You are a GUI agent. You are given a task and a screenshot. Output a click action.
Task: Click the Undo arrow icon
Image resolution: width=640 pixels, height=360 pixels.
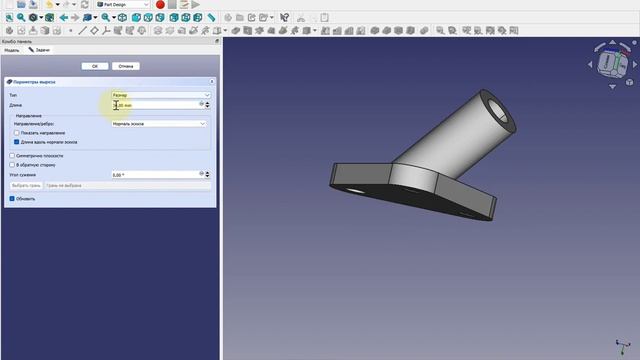(49, 4)
